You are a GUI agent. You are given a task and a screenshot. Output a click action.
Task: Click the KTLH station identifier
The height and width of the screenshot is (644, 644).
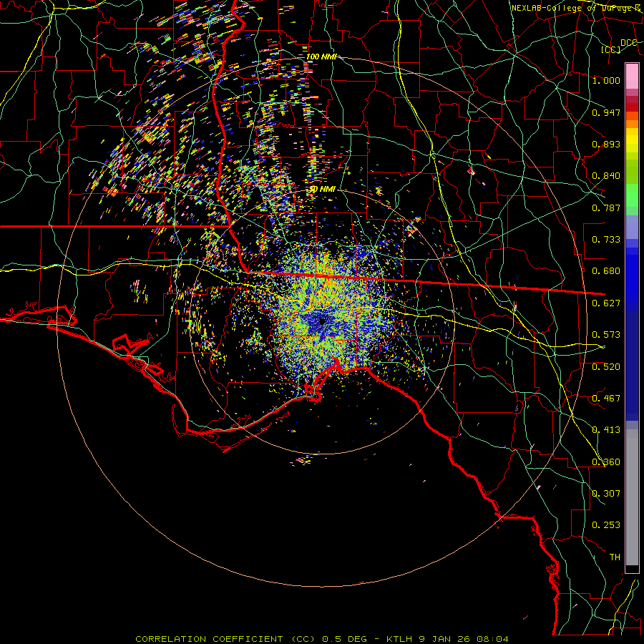(400, 639)
